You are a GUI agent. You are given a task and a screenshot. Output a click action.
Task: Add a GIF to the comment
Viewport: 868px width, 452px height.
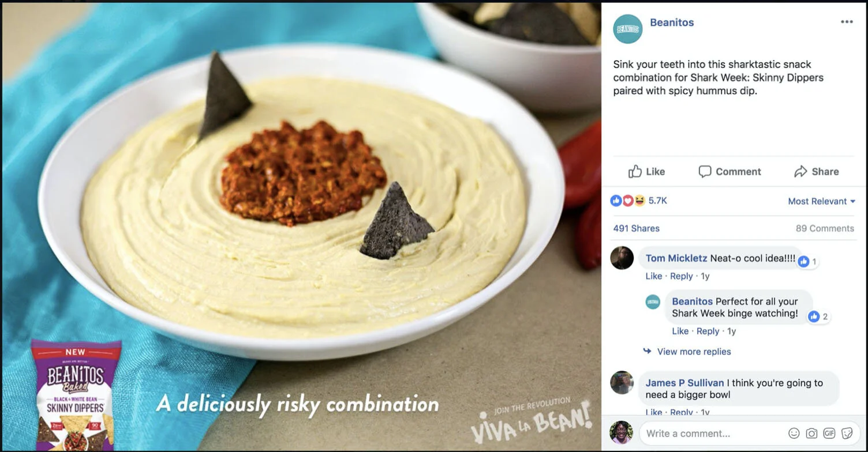coord(829,433)
